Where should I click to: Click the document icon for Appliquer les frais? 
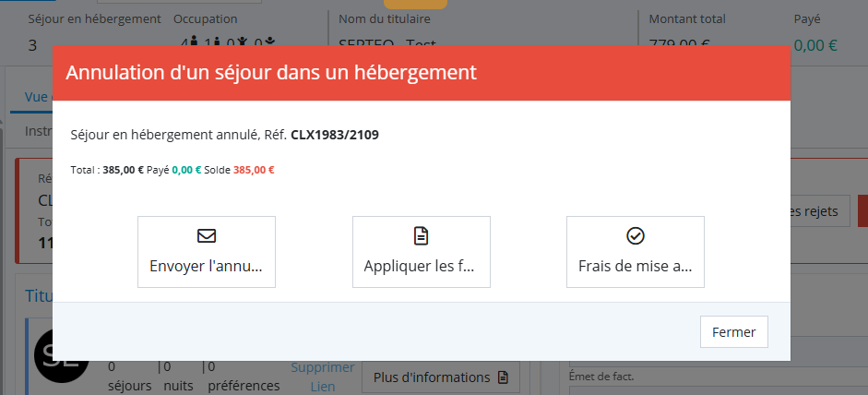pos(421,235)
